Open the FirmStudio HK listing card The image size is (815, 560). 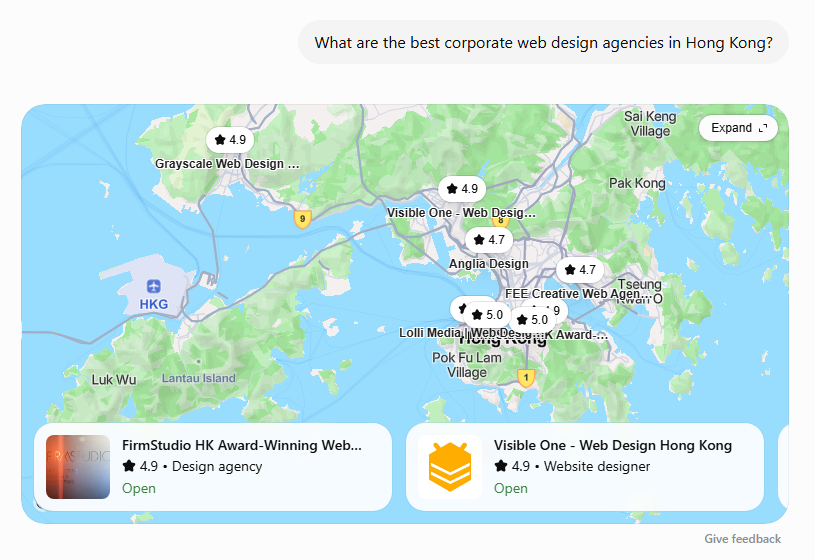tap(213, 467)
